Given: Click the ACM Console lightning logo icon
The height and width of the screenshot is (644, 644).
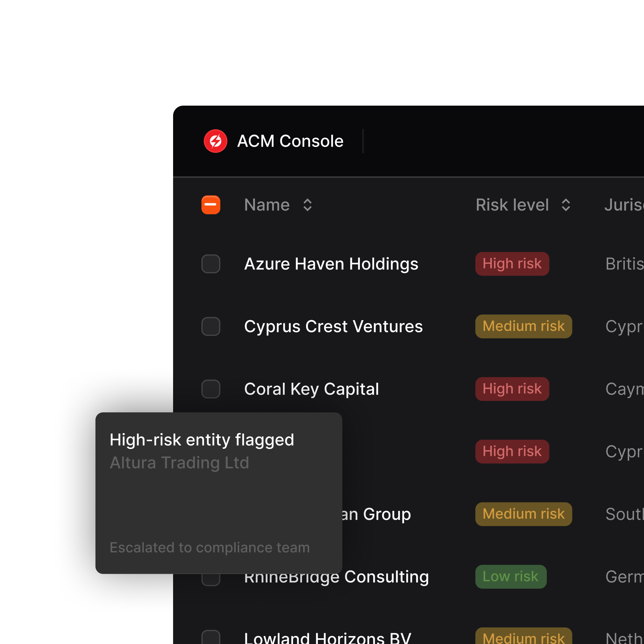Looking at the screenshot, I should click(x=215, y=141).
